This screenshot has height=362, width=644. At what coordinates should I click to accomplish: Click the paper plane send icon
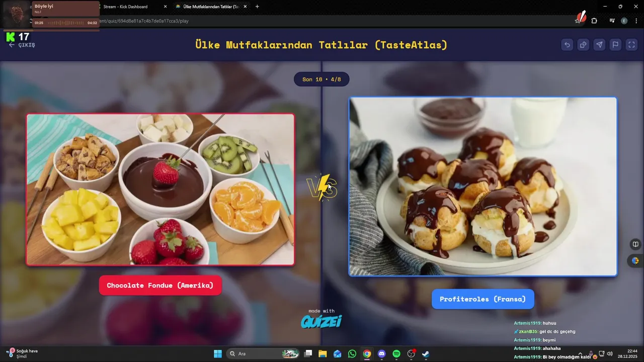[599, 45]
